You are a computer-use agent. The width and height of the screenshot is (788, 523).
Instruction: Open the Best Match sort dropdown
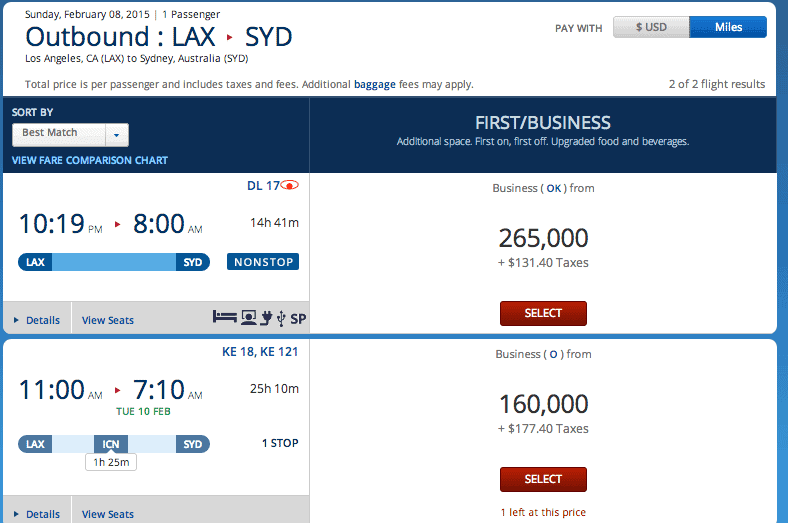pyautogui.click(x=70, y=135)
